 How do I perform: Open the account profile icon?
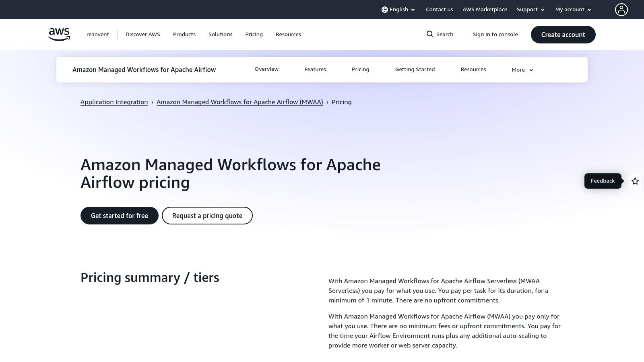click(621, 9)
